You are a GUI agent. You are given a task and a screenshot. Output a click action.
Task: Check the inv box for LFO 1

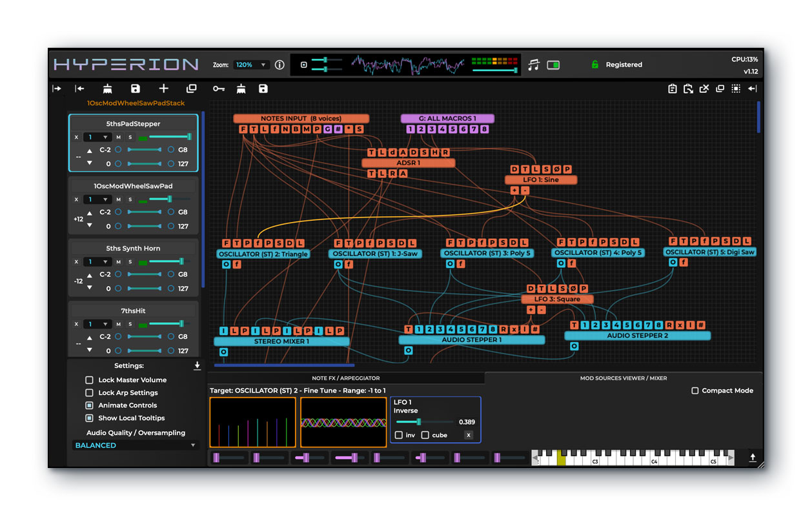pos(399,435)
